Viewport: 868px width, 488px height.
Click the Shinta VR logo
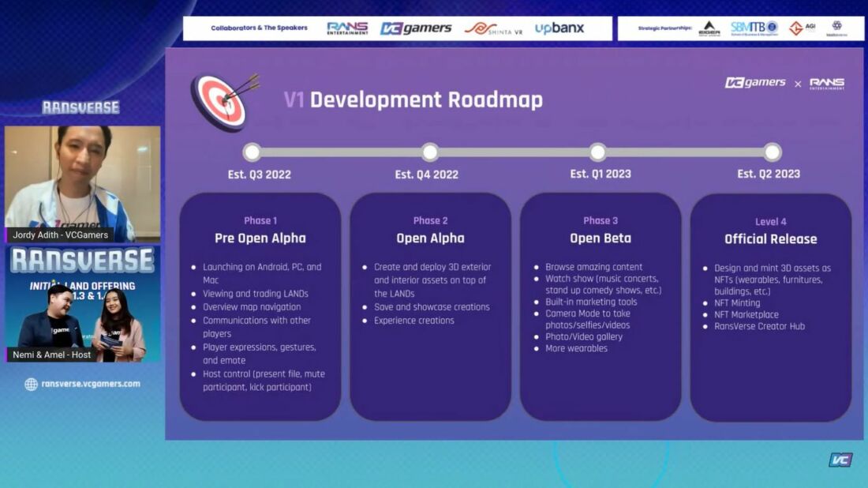click(x=493, y=28)
